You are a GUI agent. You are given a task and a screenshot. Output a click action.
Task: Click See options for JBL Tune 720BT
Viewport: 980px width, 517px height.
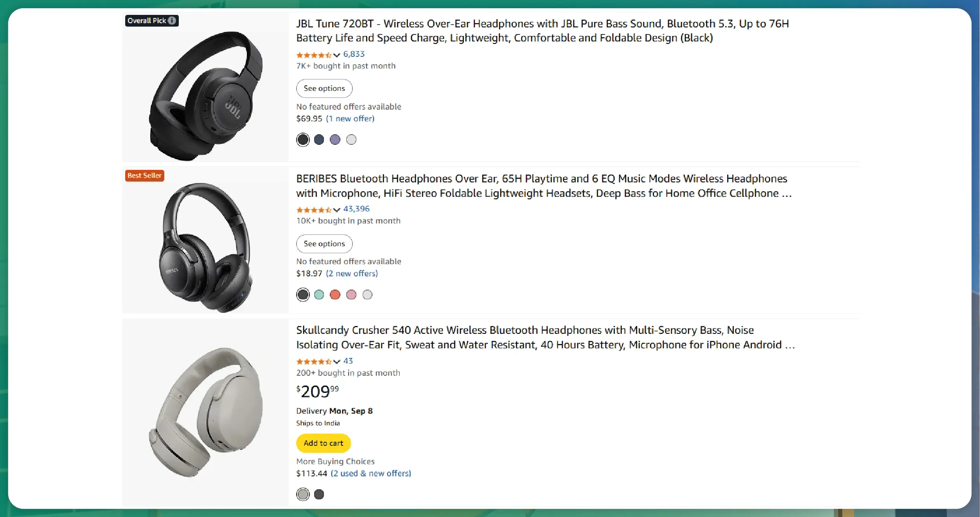tap(324, 88)
